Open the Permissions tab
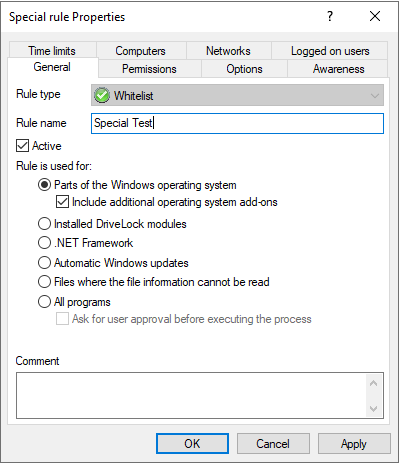This screenshot has width=402, height=465. [149, 69]
